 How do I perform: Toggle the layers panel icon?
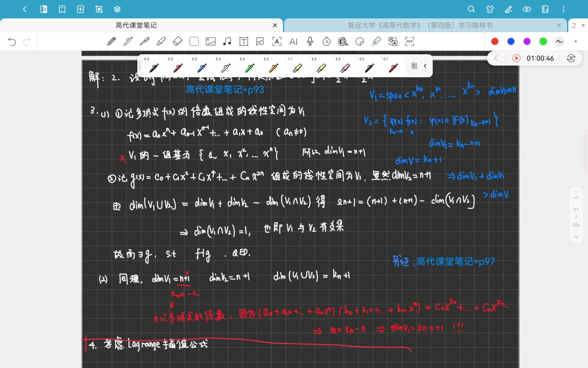pos(117,9)
